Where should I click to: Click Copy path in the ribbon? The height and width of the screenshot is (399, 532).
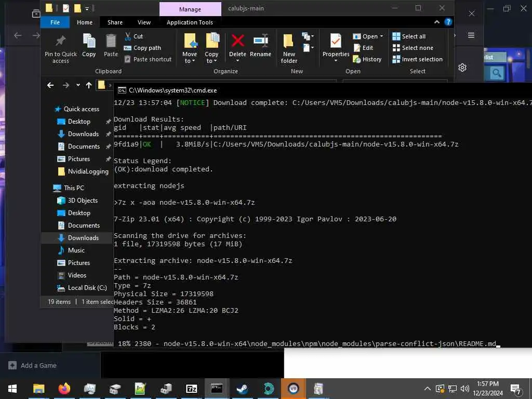[142, 48]
